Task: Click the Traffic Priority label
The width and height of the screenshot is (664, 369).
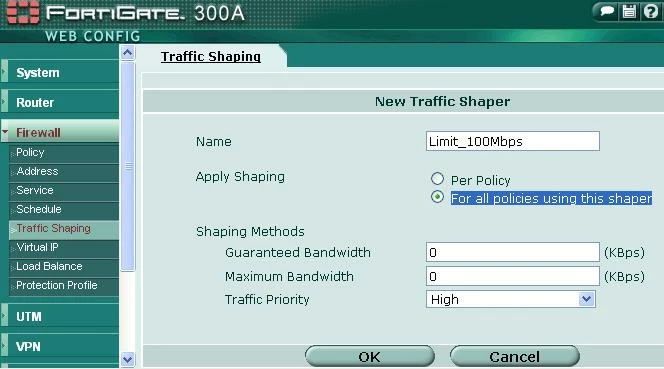Action: click(267, 300)
